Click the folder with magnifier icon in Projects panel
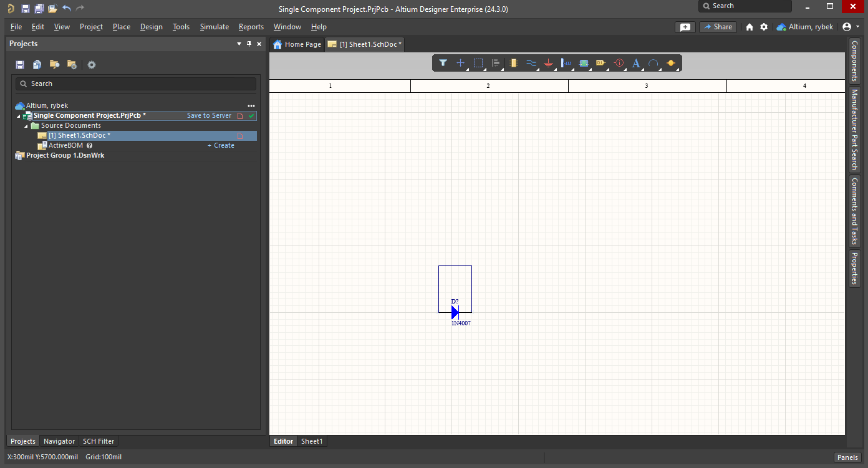 55,65
